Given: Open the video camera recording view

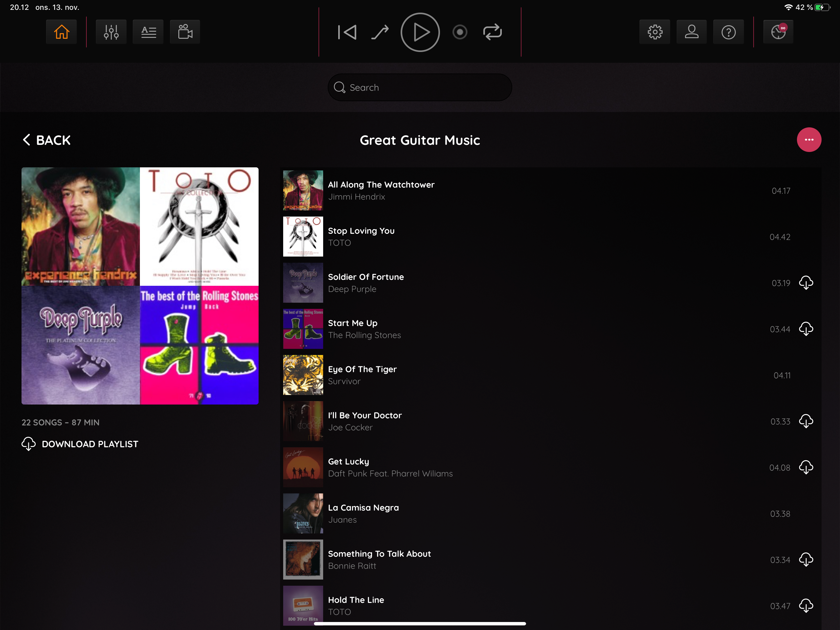Looking at the screenshot, I should 185,32.
